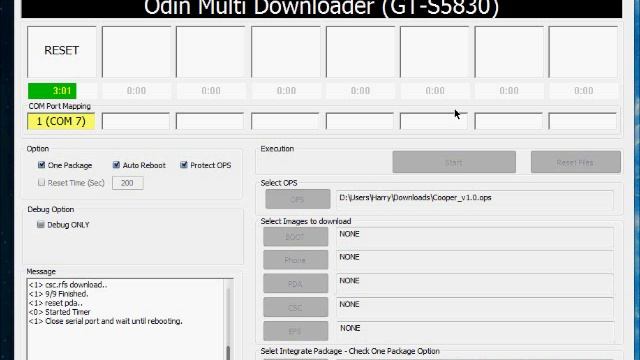Image resolution: width=640 pixels, height=360 pixels.
Task: Click the PDA image select button
Action: coord(296,284)
